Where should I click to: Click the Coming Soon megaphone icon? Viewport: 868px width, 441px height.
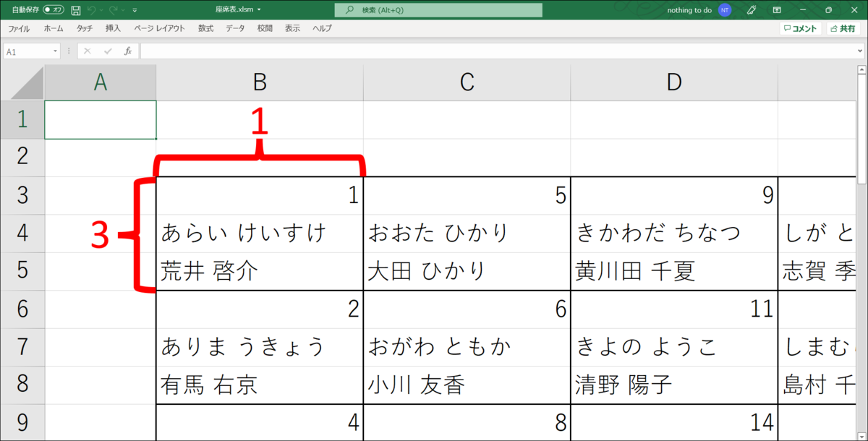[752, 10]
